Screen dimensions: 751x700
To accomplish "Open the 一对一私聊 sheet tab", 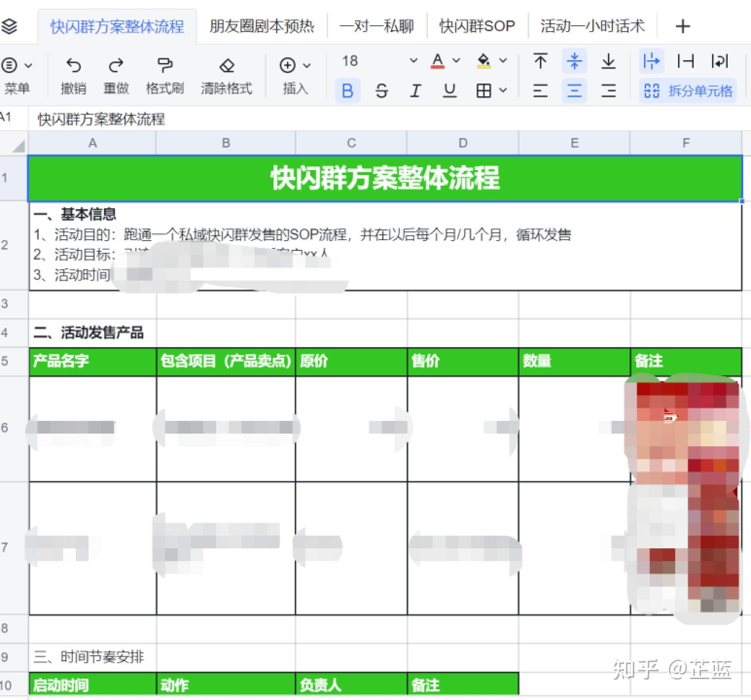I will [376, 26].
